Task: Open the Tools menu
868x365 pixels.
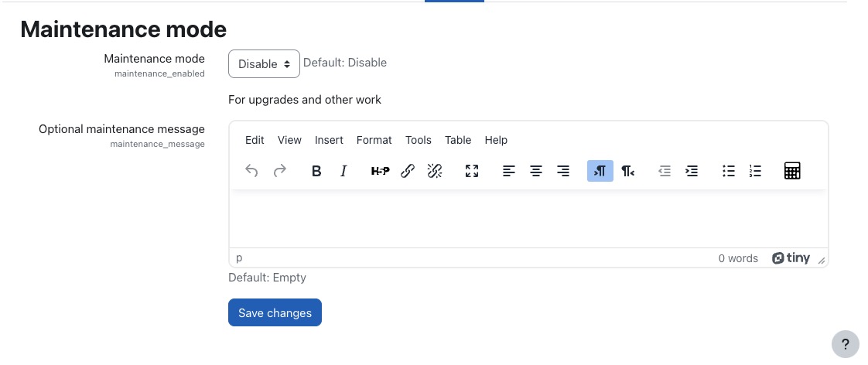Action: click(x=418, y=141)
